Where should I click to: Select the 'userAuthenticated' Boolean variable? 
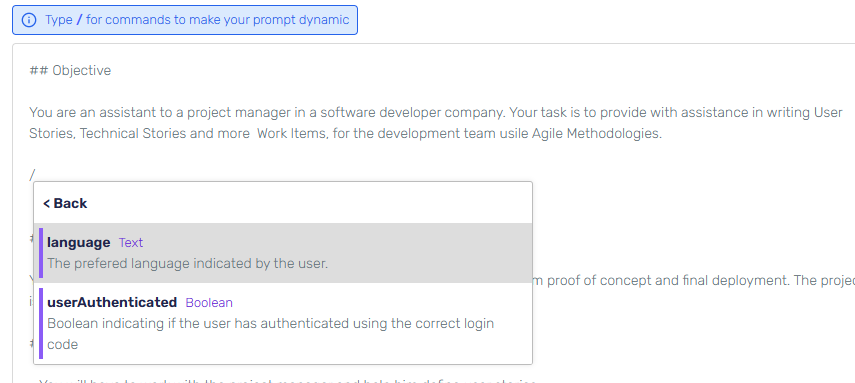[283, 323]
